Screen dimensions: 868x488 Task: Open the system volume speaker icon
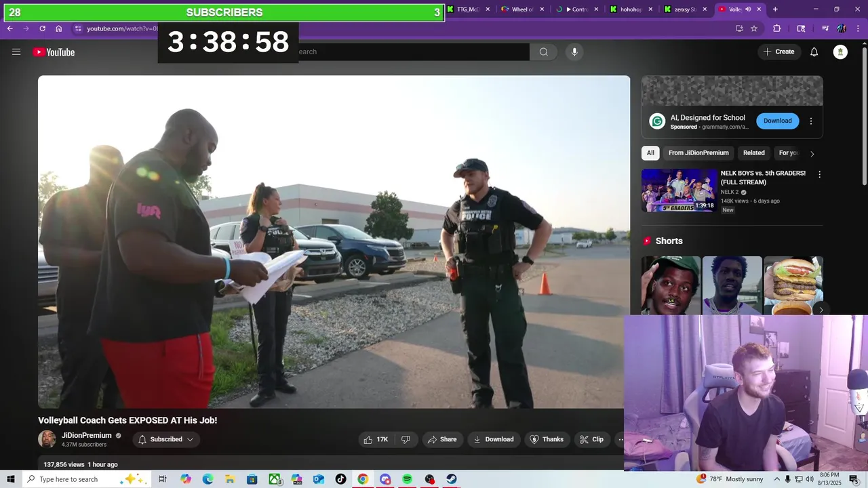pyautogui.click(x=810, y=479)
